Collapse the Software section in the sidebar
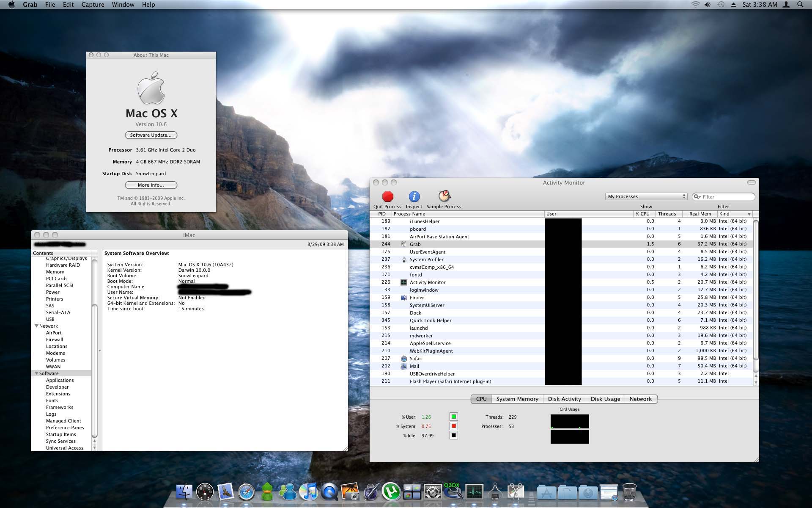The height and width of the screenshot is (508, 812). [x=37, y=373]
